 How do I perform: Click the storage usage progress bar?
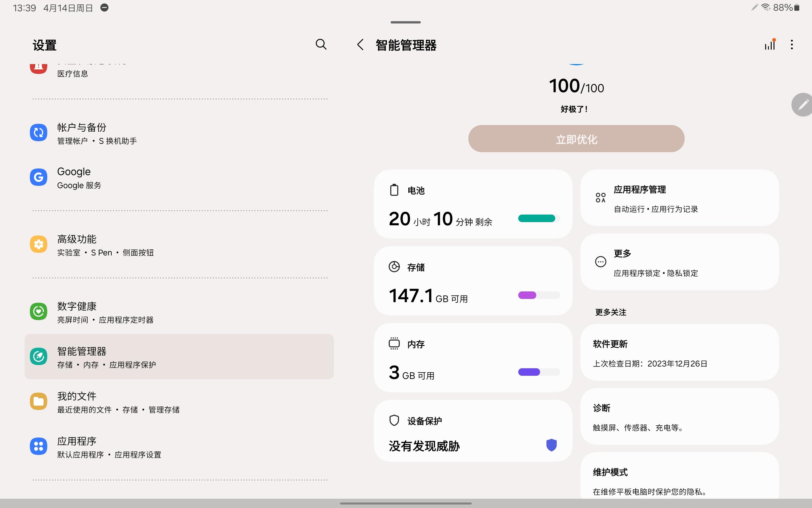(x=539, y=295)
